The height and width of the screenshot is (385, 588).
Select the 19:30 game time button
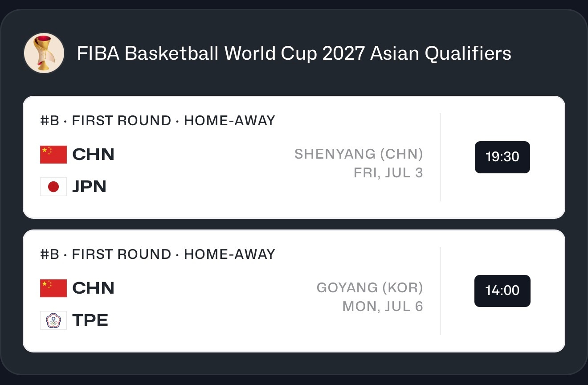tap(502, 157)
